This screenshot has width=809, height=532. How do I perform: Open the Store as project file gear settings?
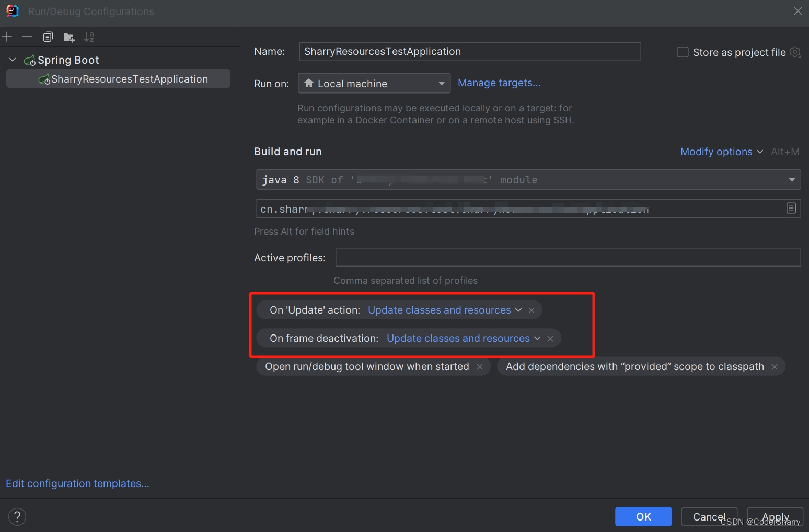tap(795, 52)
